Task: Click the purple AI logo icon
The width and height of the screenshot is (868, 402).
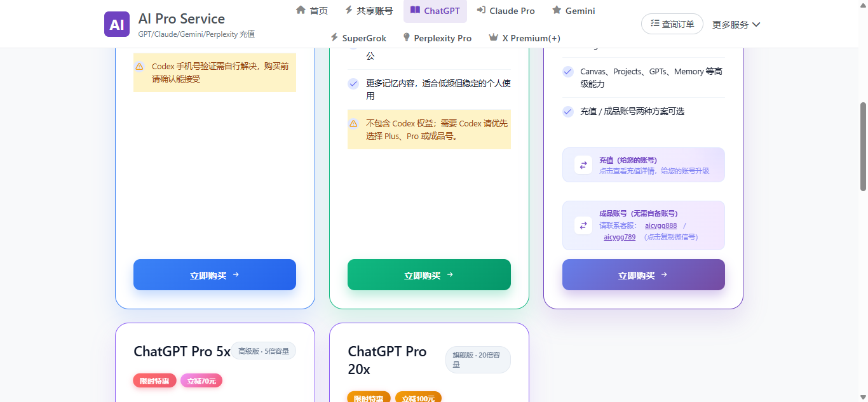Action: (117, 24)
